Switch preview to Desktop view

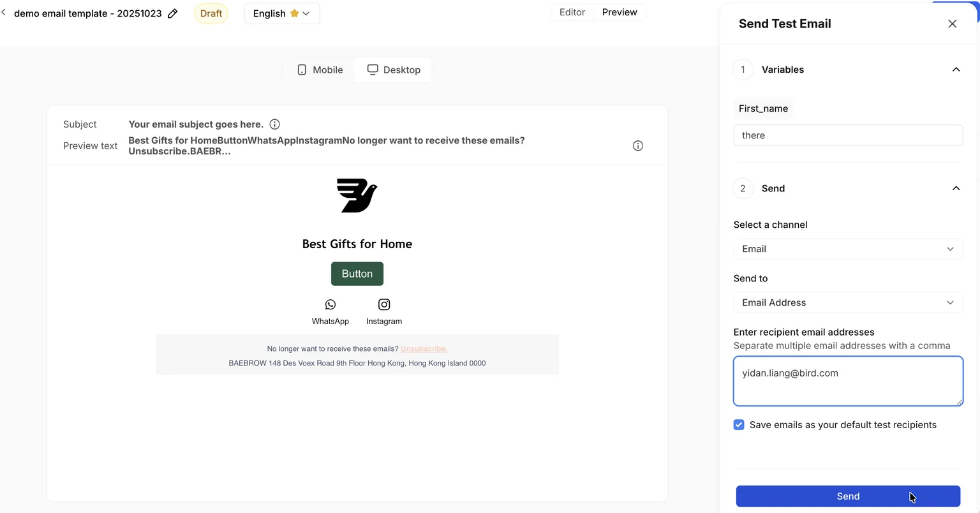coord(393,70)
